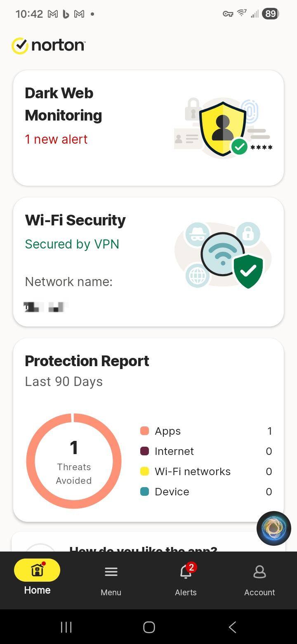Tap the Wi-Fi Security shield illustration
The height and width of the screenshot is (644, 297).
point(223,254)
